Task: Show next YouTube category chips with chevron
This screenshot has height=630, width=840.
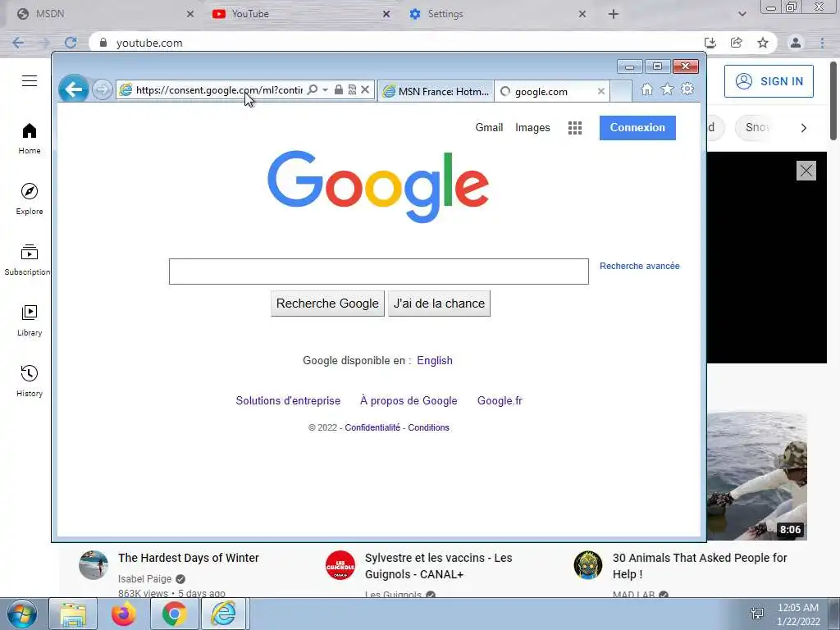Action: (x=804, y=127)
